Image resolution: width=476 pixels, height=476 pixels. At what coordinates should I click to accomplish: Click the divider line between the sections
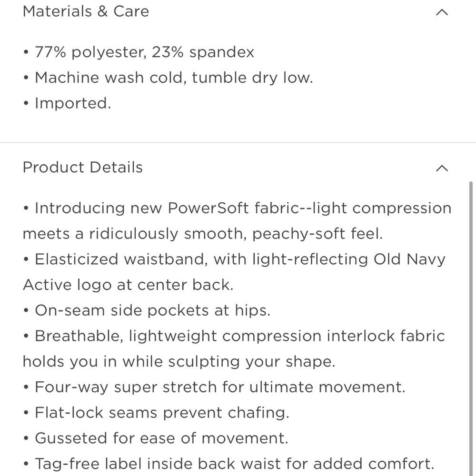point(238,142)
